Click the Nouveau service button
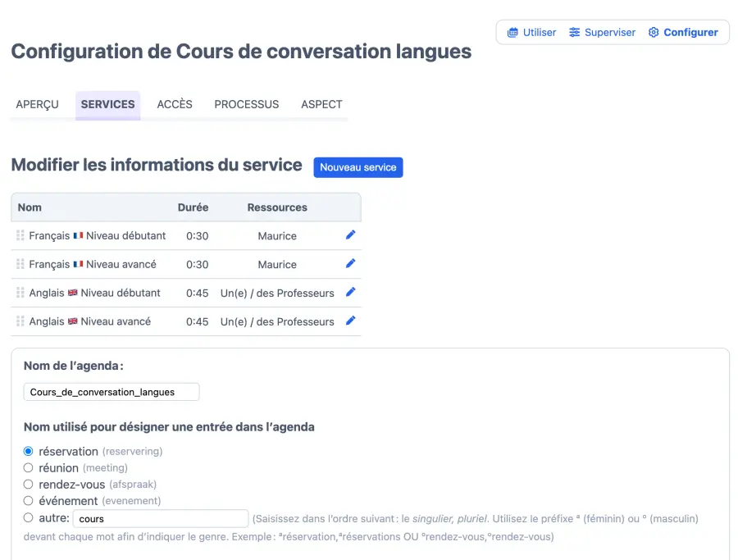Screen dimensions: 738x560 pyautogui.click(x=358, y=167)
